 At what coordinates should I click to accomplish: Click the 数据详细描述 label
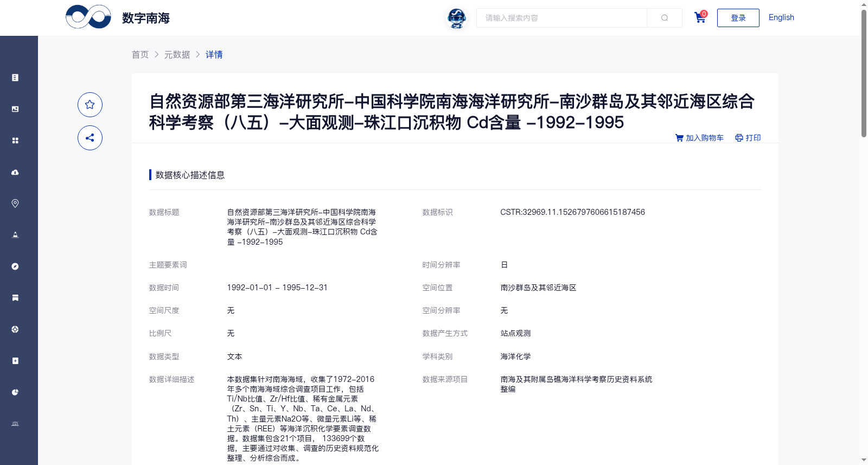(171, 379)
